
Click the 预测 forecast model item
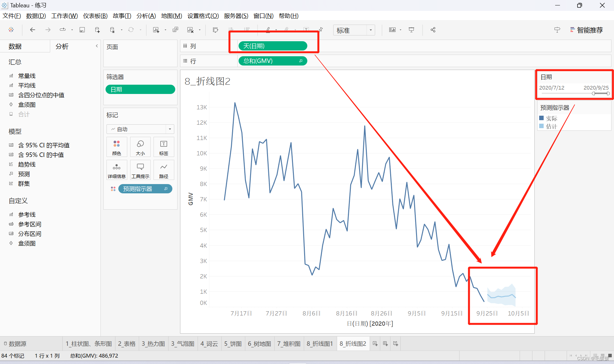pos(24,174)
